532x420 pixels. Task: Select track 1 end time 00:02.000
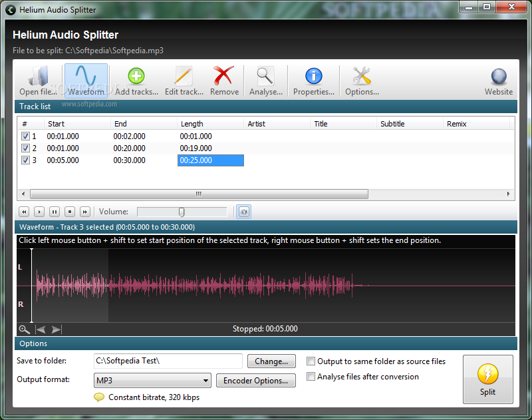(129, 136)
